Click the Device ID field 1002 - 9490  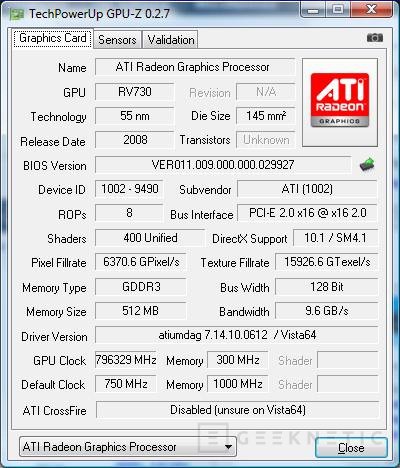click(x=129, y=189)
